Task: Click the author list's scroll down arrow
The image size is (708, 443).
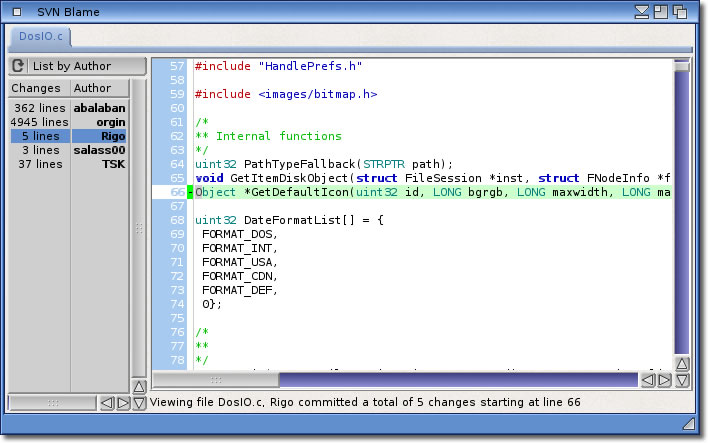Action: (139, 403)
